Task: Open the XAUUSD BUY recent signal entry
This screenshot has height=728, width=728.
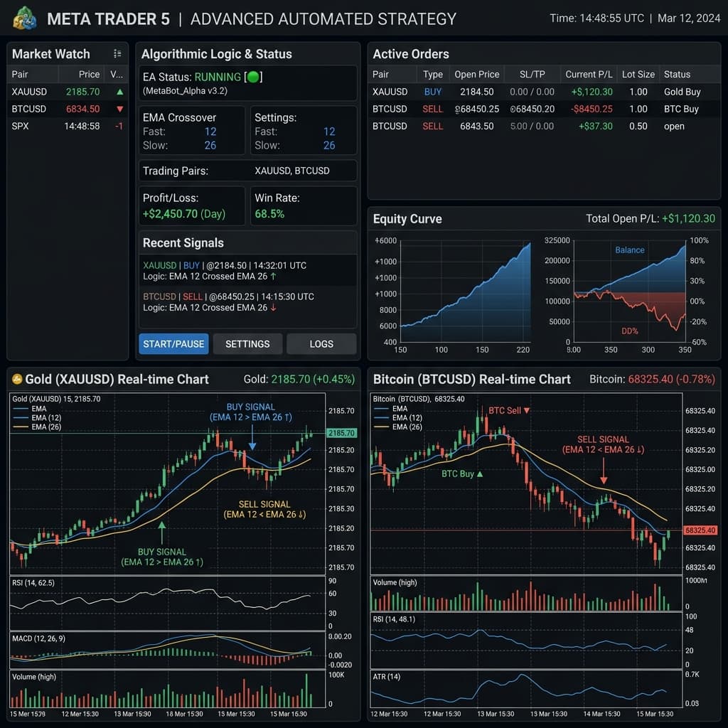Action: click(x=248, y=271)
